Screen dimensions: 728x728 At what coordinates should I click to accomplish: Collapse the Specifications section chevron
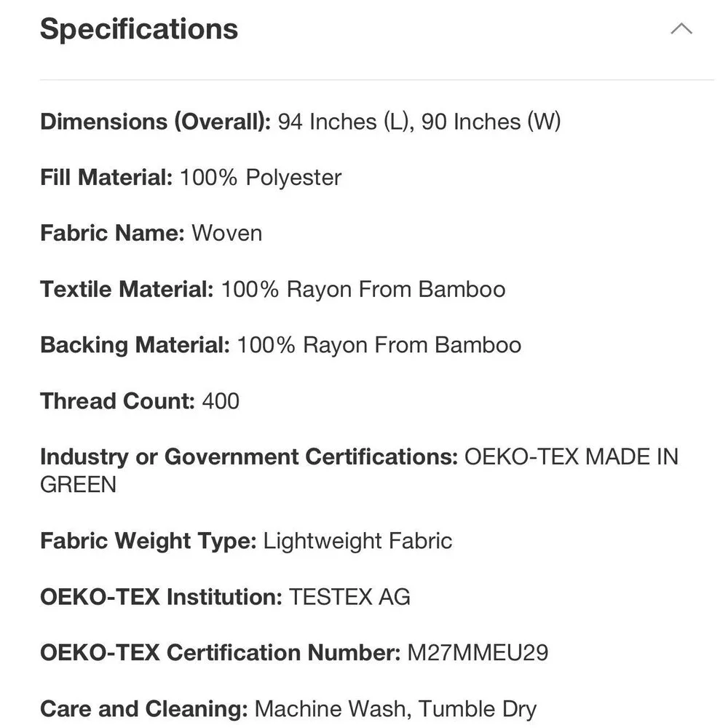pos(681,29)
